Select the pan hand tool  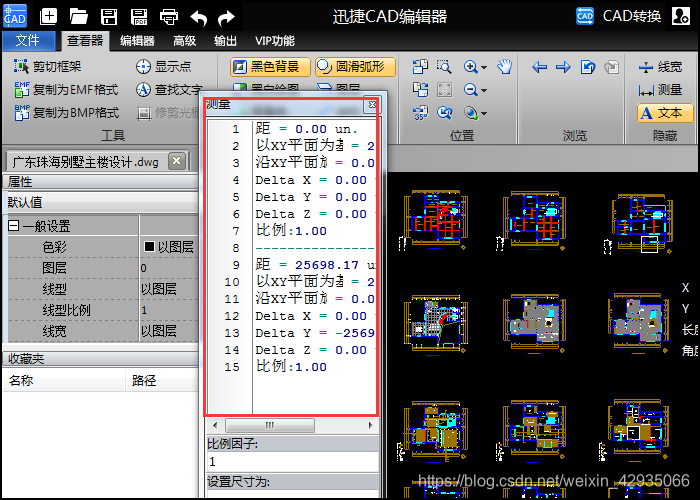(x=505, y=67)
